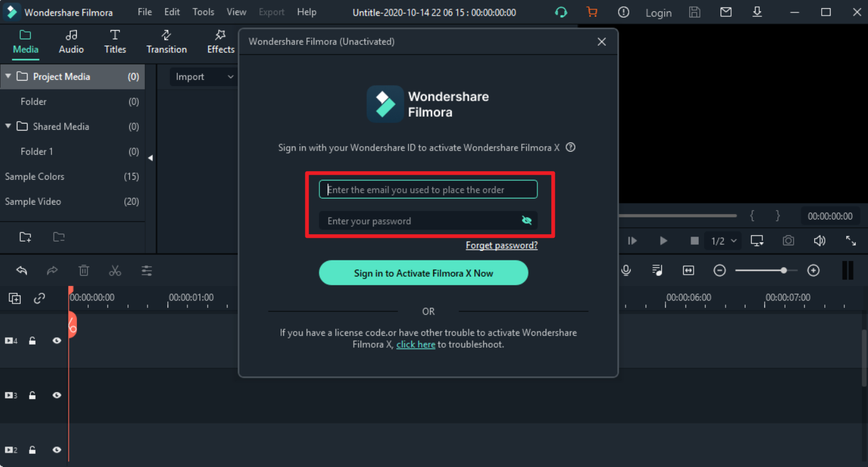Screen dimensions: 868x467
Task: Click the Forget password link
Action: 502,245
